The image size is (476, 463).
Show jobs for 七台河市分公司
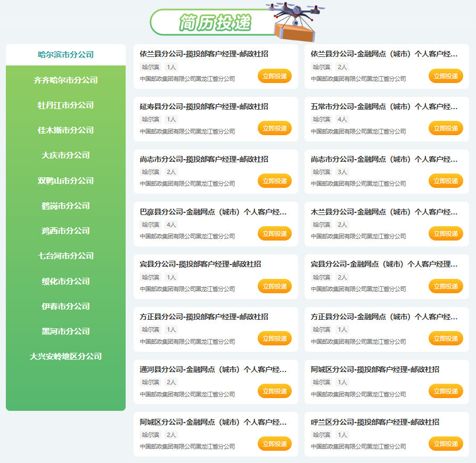65,256
